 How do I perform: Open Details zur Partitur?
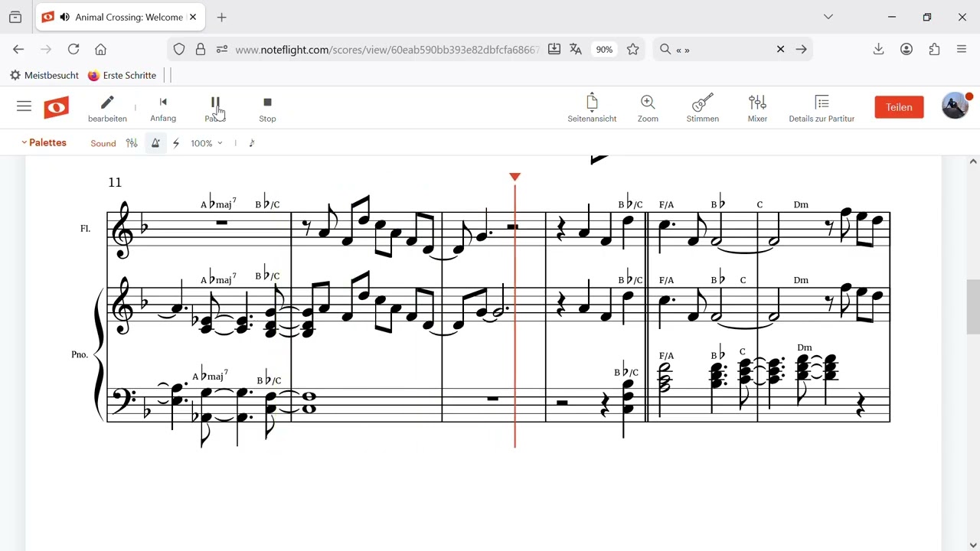822,108
